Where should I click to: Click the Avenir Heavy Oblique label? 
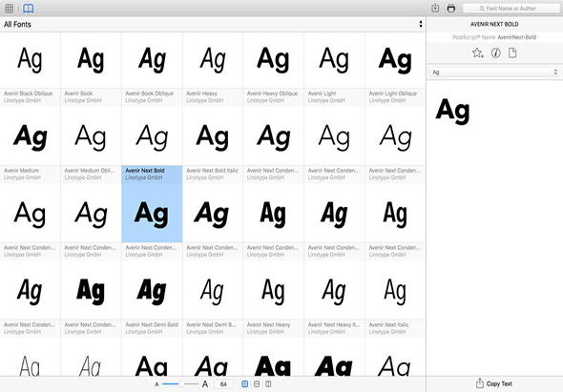tap(272, 93)
